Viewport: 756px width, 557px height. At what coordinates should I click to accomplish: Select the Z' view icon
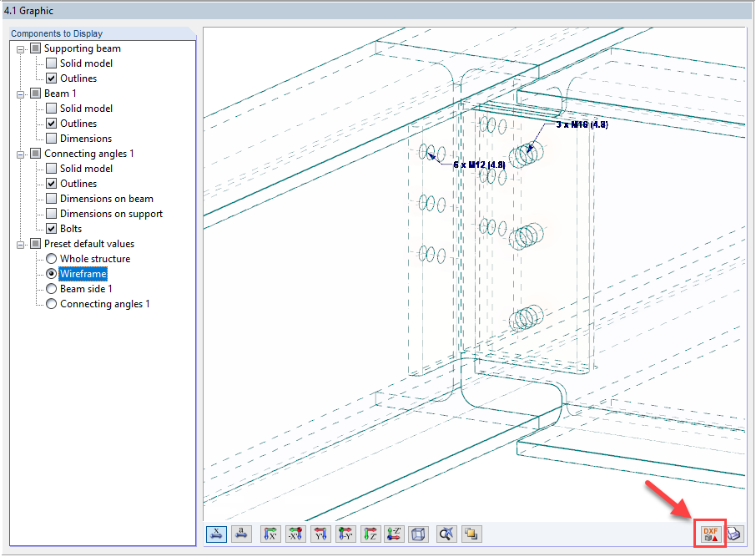[x=370, y=534]
